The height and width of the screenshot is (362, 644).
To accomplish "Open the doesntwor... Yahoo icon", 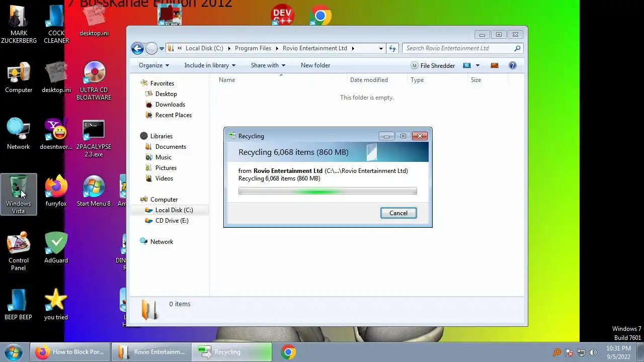I will pos(56,134).
